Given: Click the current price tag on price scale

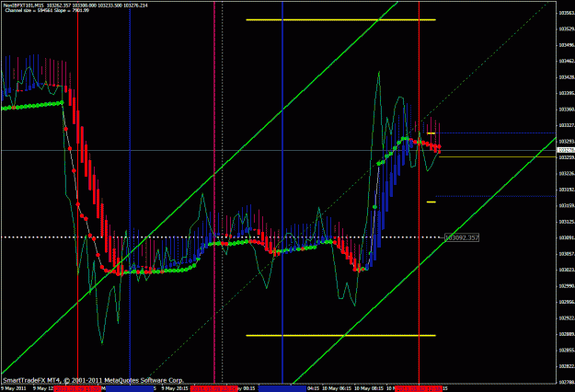Looking at the screenshot, I should coord(566,150).
